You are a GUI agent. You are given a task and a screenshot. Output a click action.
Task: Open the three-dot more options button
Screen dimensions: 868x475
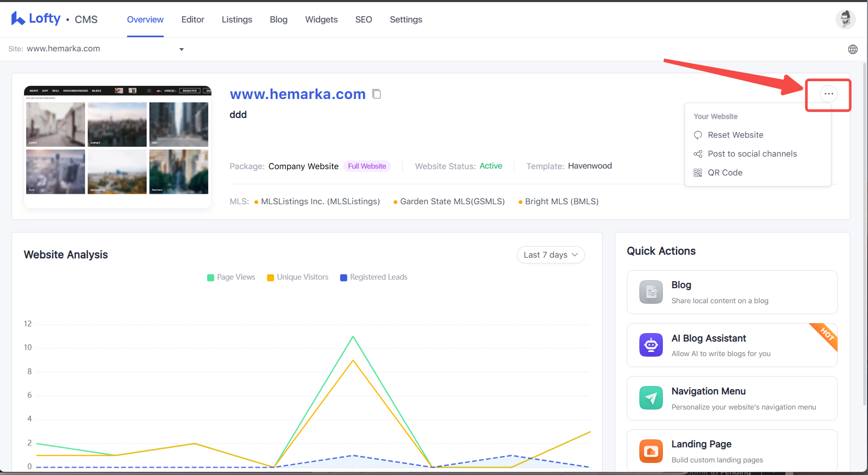pos(828,94)
